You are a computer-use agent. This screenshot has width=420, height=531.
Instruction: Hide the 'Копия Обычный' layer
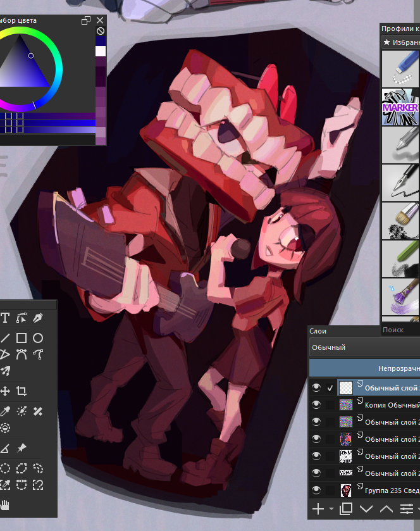point(316,404)
